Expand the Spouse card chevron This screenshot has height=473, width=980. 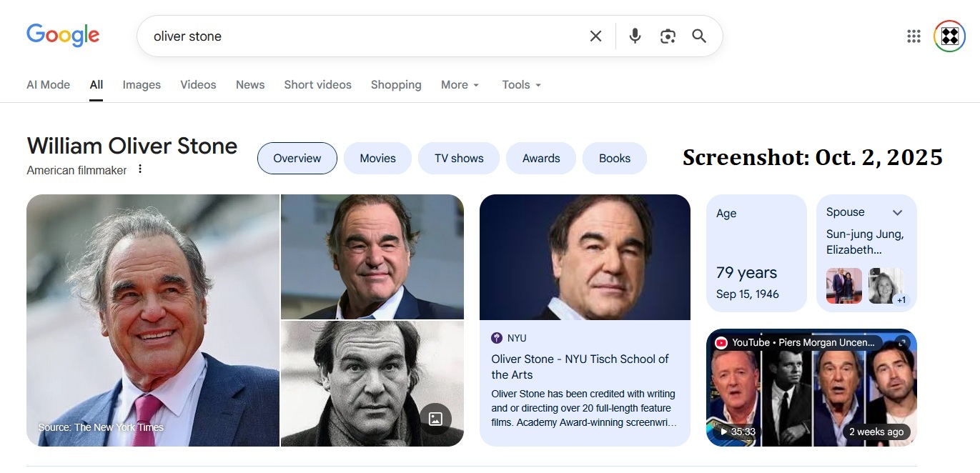point(898,212)
